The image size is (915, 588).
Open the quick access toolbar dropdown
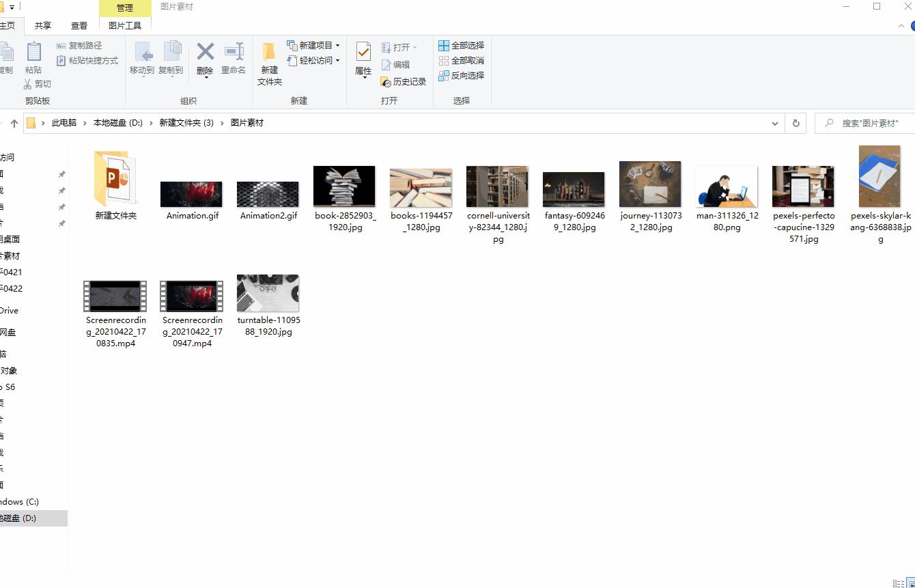pos(12,7)
